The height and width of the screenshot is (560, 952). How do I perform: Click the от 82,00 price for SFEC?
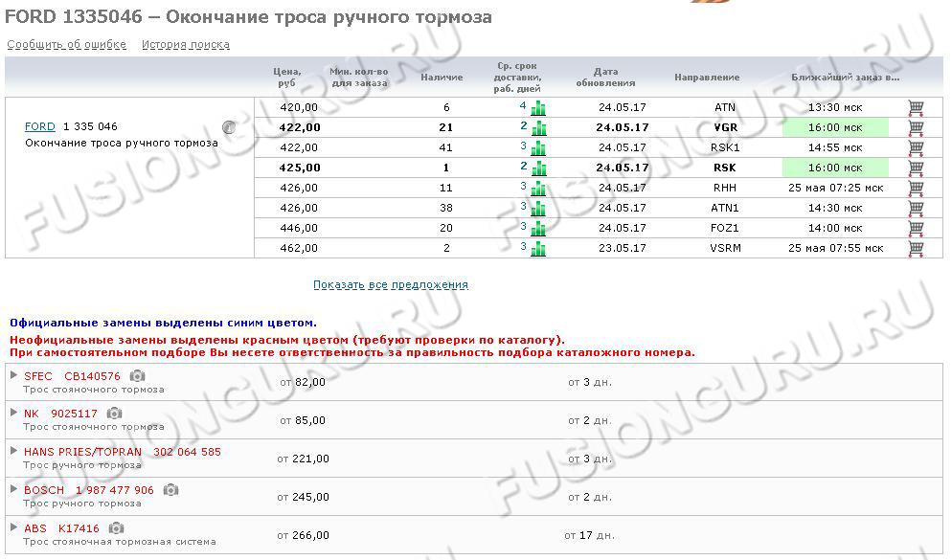point(303,382)
